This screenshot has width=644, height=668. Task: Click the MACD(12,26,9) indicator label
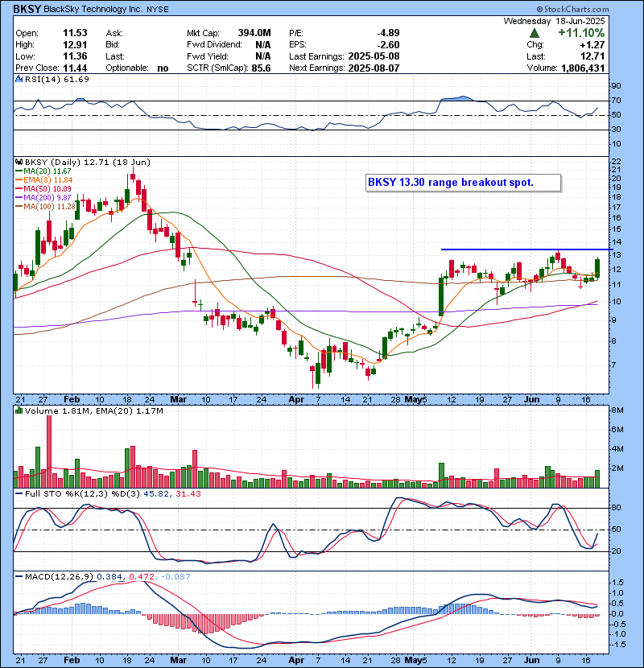[x=59, y=577]
